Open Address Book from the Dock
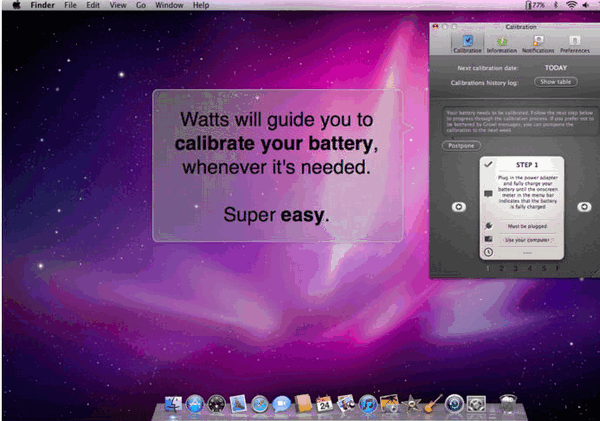 coord(303,404)
